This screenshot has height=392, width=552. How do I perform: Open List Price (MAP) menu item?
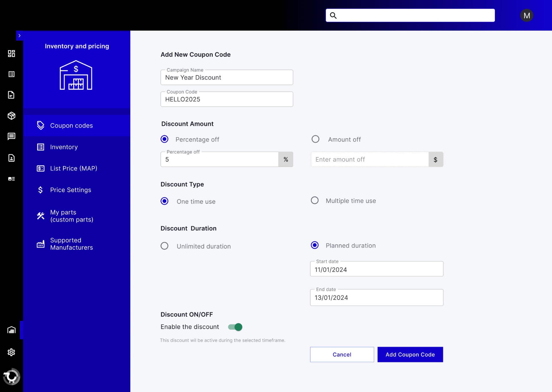(77, 168)
